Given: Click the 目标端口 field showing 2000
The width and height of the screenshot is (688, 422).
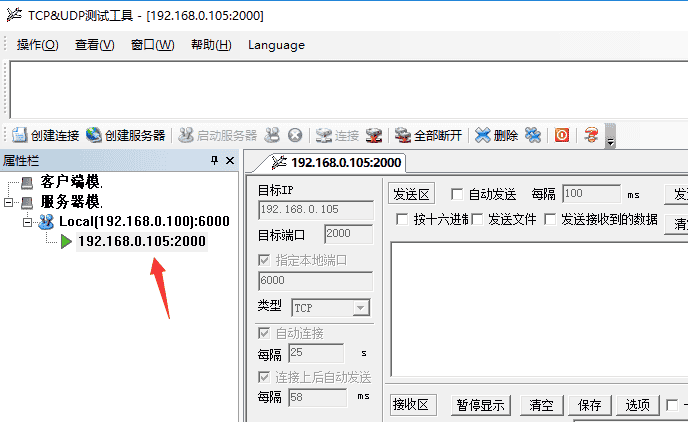Looking at the screenshot, I should pos(348,234).
